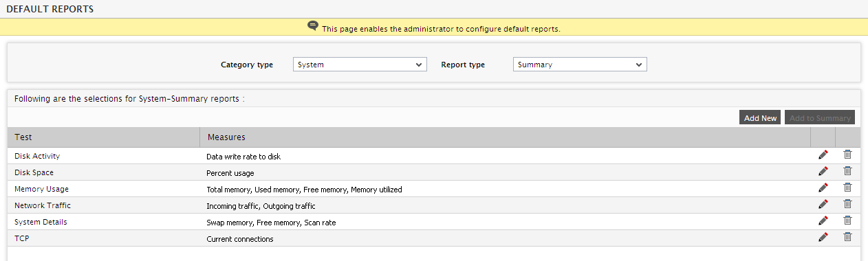
Task: Delete the System Details row with trash icon
Action: pyautogui.click(x=847, y=220)
